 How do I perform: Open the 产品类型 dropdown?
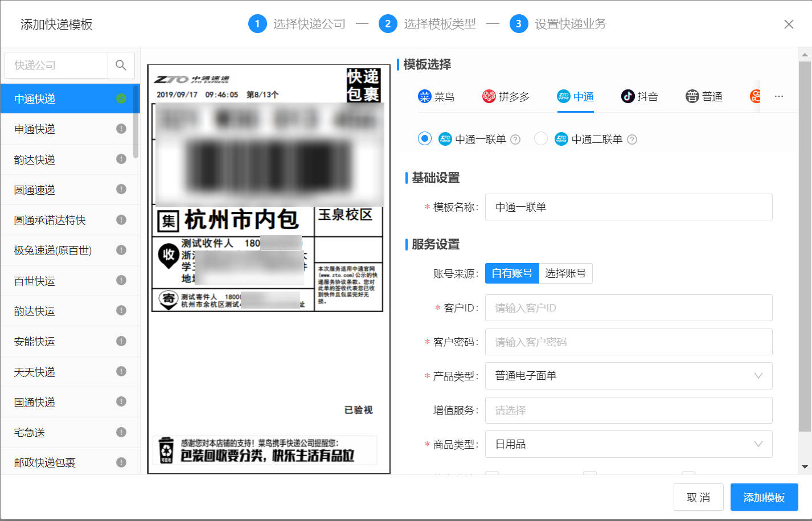pyautogui.click(x=629, y=376)
